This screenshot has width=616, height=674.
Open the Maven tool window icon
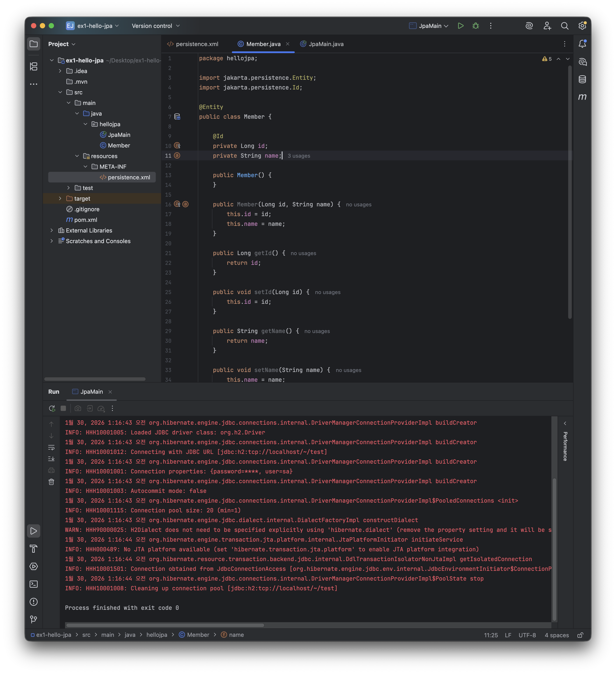[582, 97]
